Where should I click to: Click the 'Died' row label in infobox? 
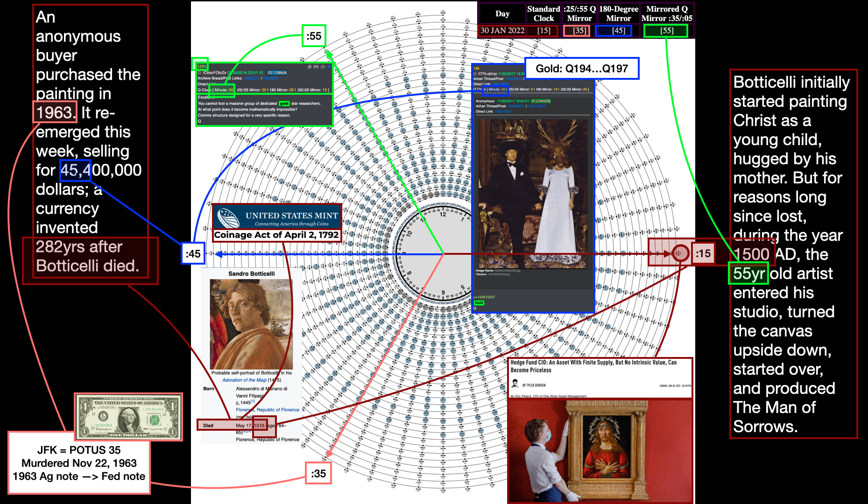(208, 426)
